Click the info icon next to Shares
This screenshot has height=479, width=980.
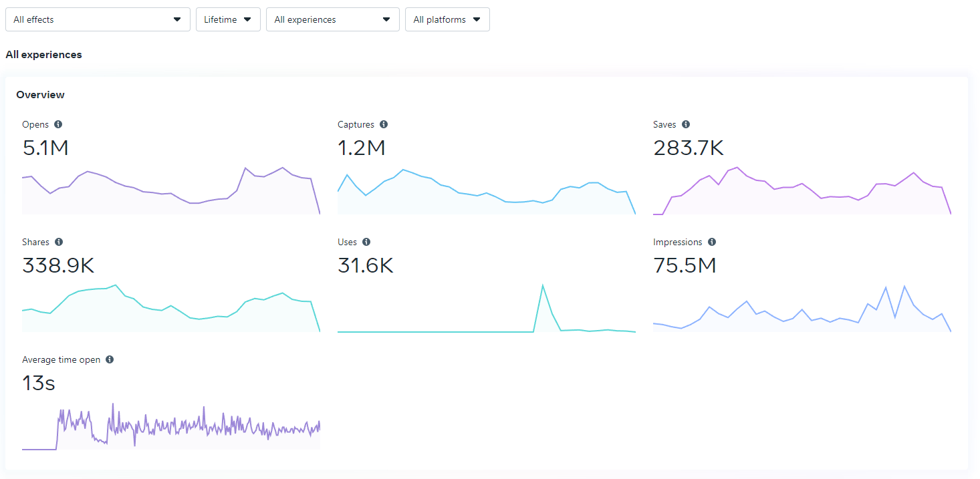59,242
